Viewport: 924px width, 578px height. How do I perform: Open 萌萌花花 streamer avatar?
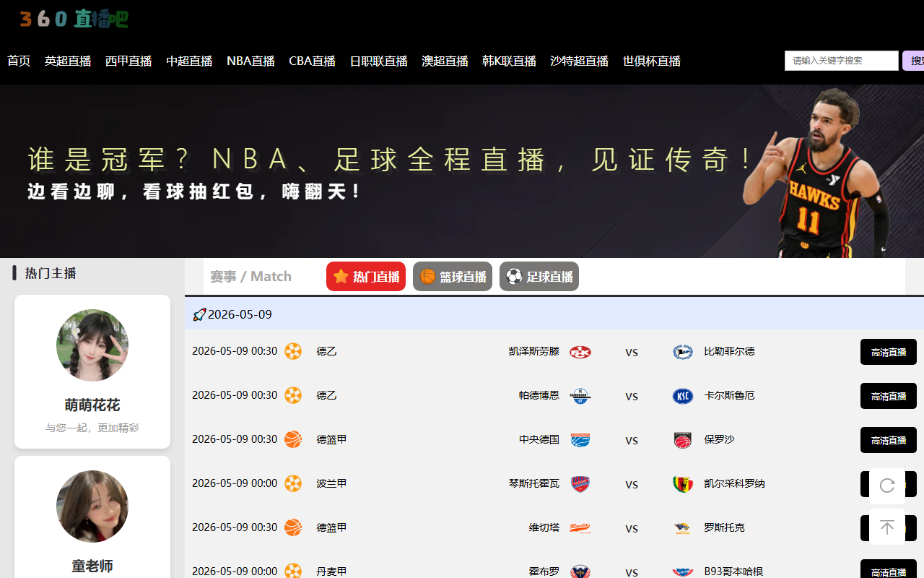coord(92,345)
